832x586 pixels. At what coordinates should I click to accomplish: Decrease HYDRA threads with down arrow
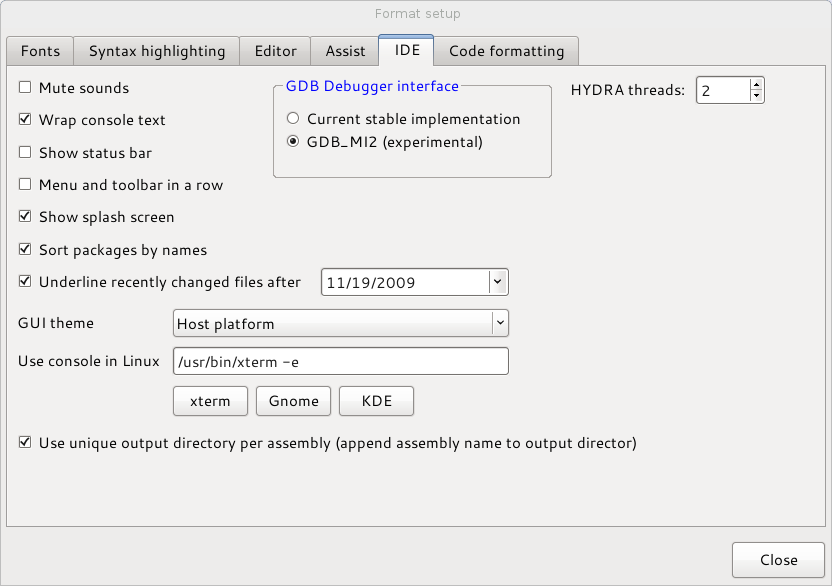coord(756,96)
